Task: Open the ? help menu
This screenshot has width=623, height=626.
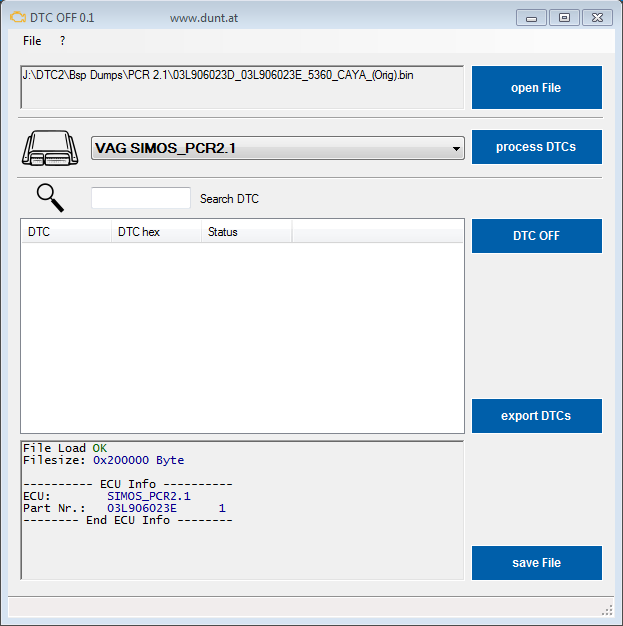Action: pyautogui.click(x=62, y=41)
